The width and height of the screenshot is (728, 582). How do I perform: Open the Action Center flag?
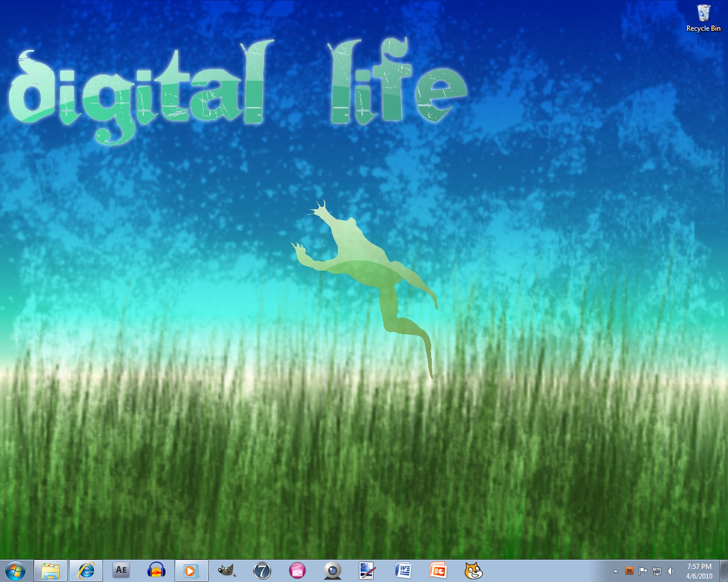(x=643, y=571)
